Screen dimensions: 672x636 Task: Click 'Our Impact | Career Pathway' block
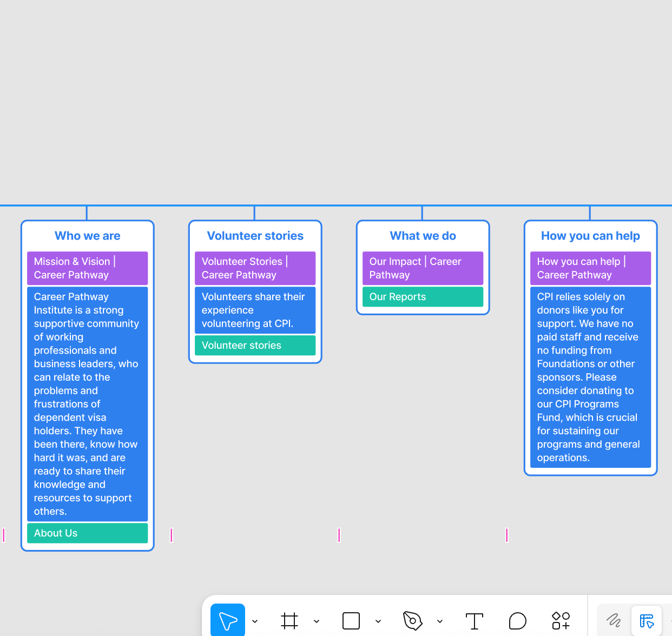pyautogui.click(x=423, y=268)
